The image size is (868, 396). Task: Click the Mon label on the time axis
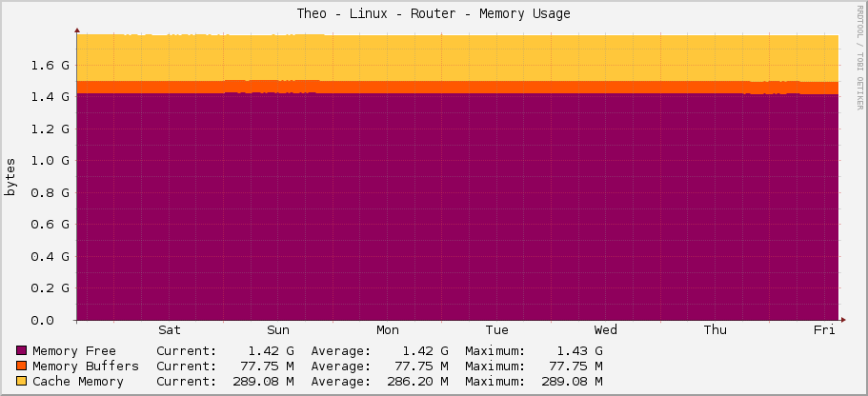[388, 330]
